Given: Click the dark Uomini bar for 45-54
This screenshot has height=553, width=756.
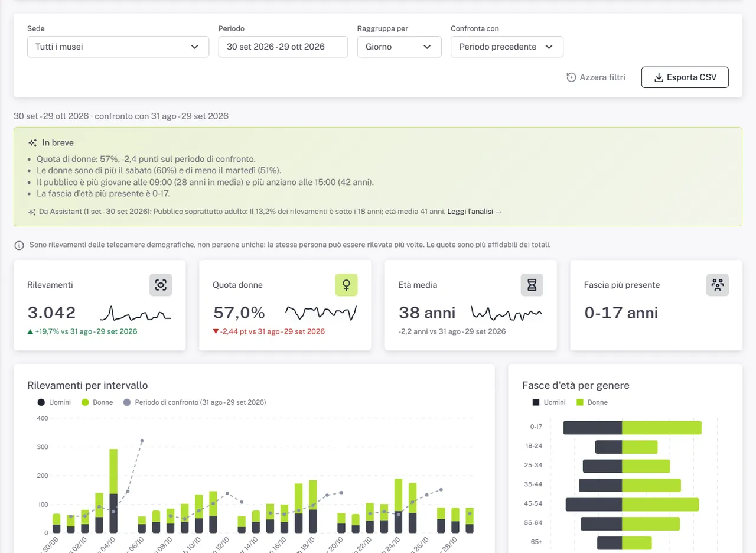Looking at the screenshot, I should pyautogui.click(x=594, y=505).
